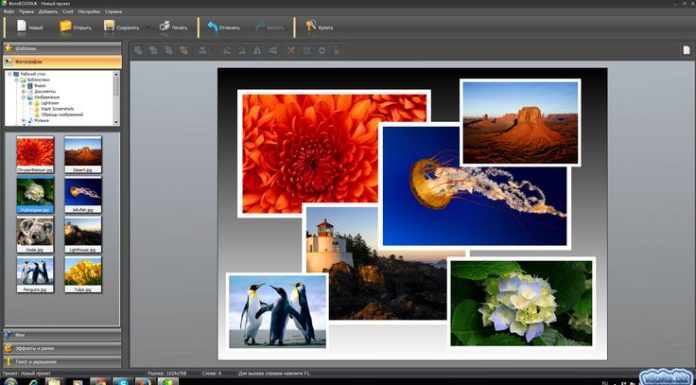Open the dropdown arrow beside Сохранить
696x385 pixels.
click(x=147, y=28)
